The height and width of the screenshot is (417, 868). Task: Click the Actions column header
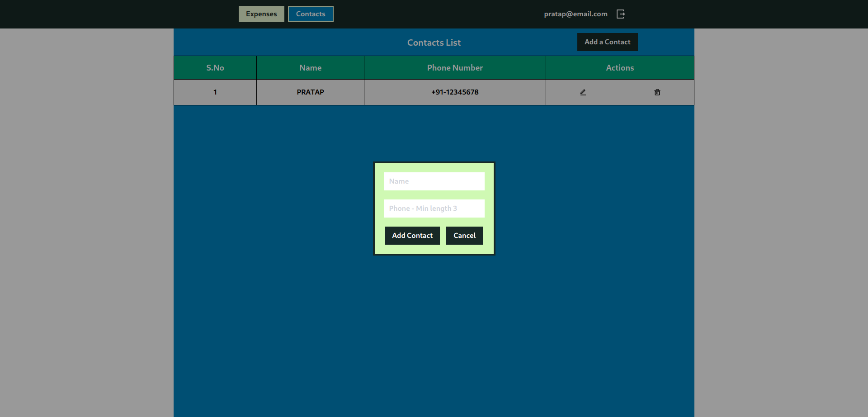tap(620, 68)
